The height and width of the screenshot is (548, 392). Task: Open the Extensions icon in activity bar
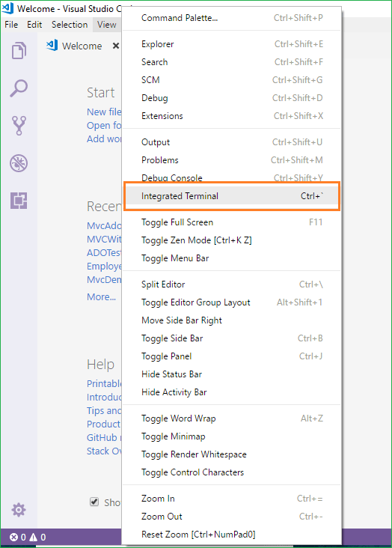(x=19, y=201)
